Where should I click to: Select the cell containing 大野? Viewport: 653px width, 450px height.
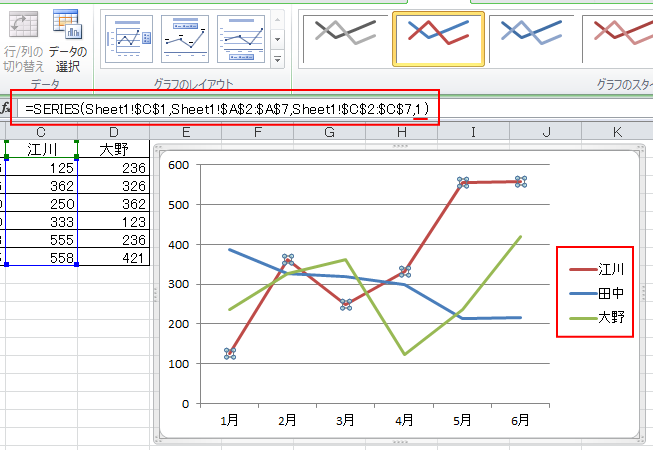click(113, 150)
